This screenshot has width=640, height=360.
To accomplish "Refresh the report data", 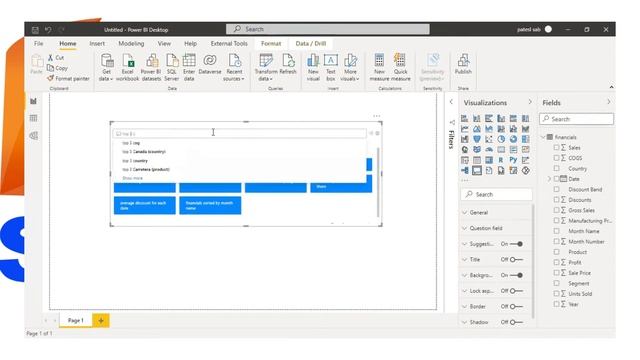I will [x=288, y=64].
